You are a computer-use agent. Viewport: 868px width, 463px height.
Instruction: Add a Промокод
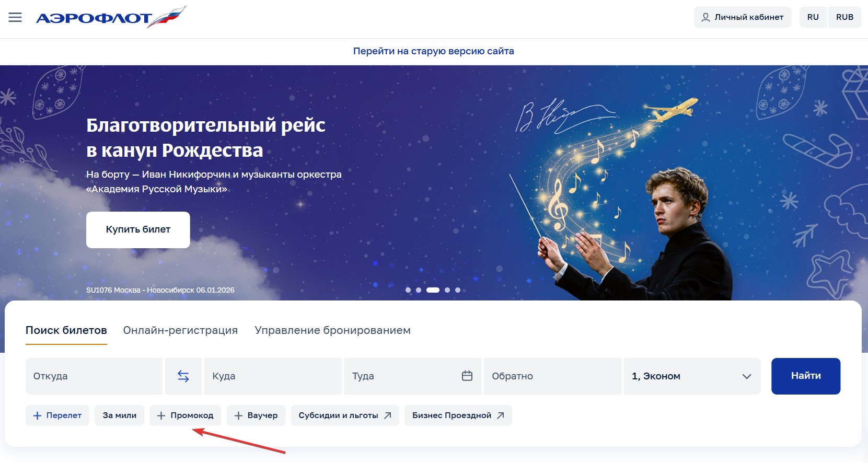click(x=186, y=415)
